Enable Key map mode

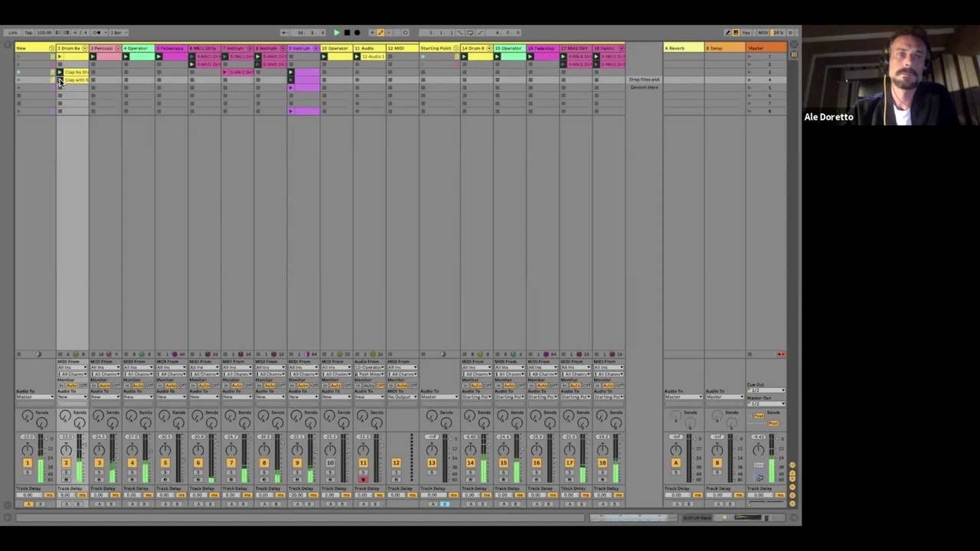click(747, 33)
